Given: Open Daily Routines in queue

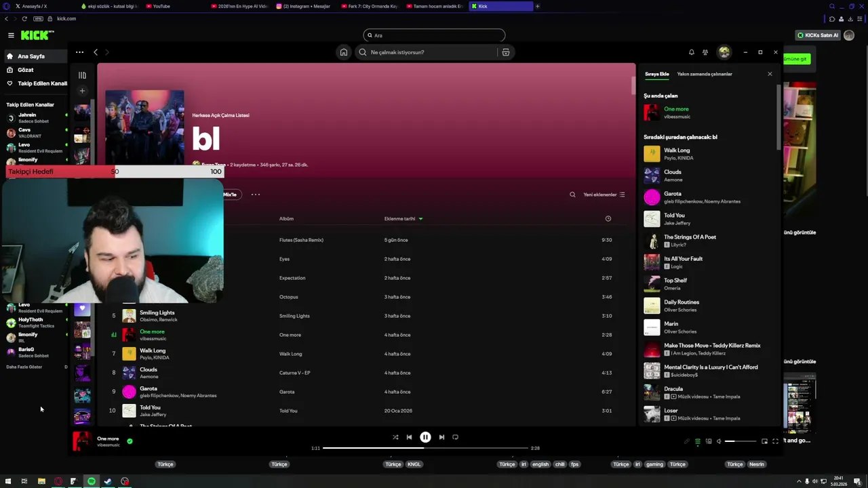Looking at the screenshot, I should tap(708, 306).
